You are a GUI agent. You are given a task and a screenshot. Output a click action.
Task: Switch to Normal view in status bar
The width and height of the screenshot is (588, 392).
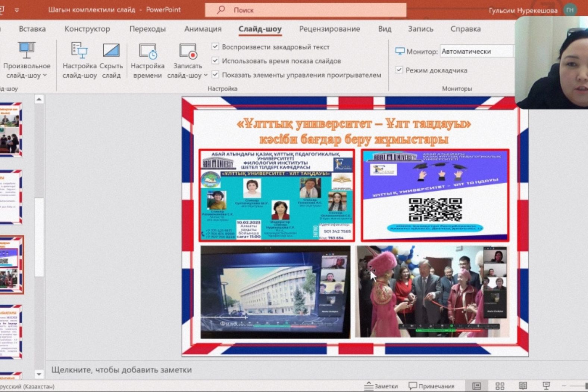pos(476,386)
